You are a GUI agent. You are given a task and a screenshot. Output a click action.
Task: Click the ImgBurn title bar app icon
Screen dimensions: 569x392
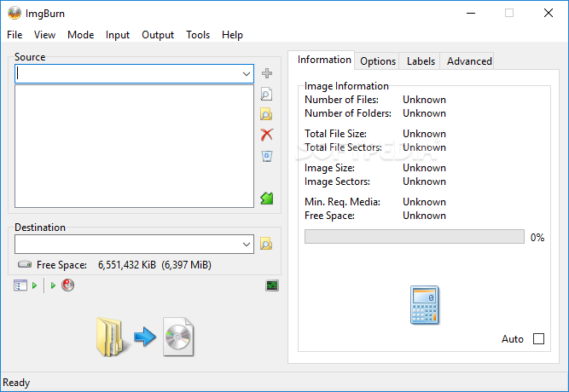point(15,13)
